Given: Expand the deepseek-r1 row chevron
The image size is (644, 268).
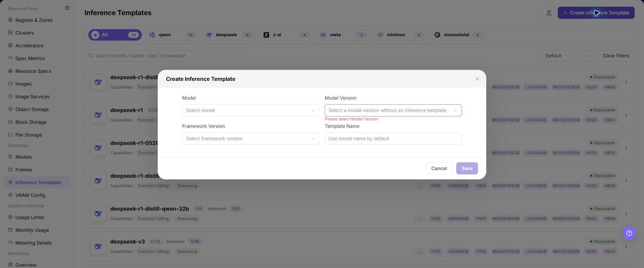Looking at the screenshot, I should (626, 115).
